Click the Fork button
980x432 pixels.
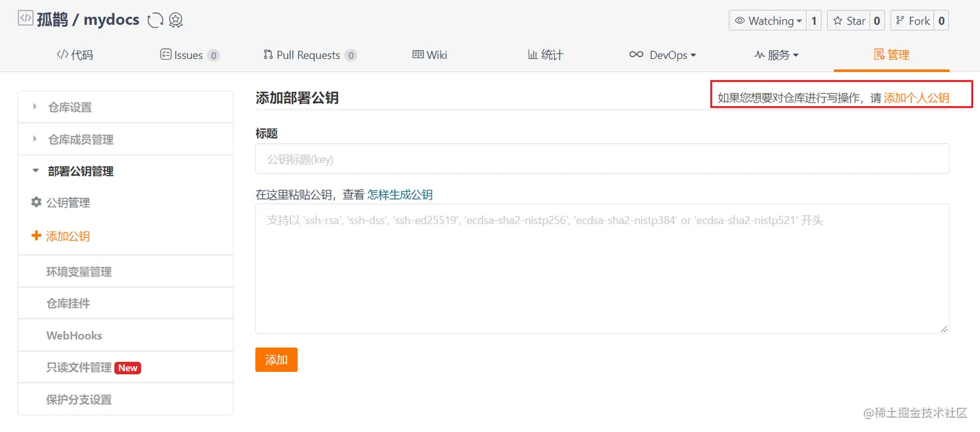click(913, 21)
